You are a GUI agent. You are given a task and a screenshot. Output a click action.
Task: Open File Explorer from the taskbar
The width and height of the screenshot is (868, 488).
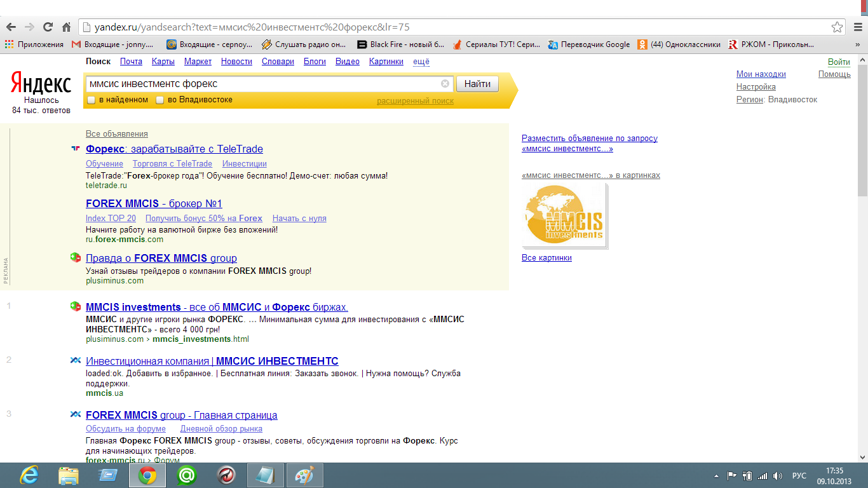(x=69, y=475)
